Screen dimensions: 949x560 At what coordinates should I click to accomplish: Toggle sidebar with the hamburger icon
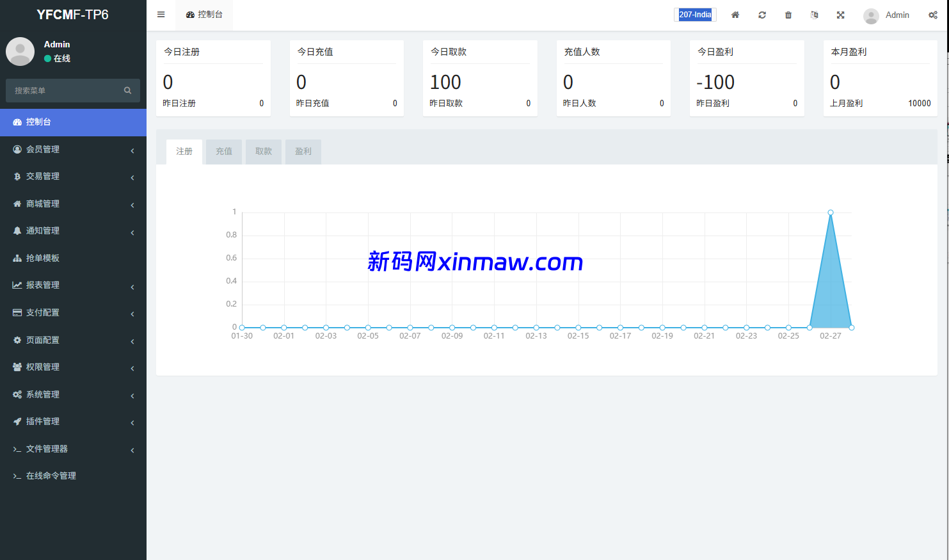161,14
